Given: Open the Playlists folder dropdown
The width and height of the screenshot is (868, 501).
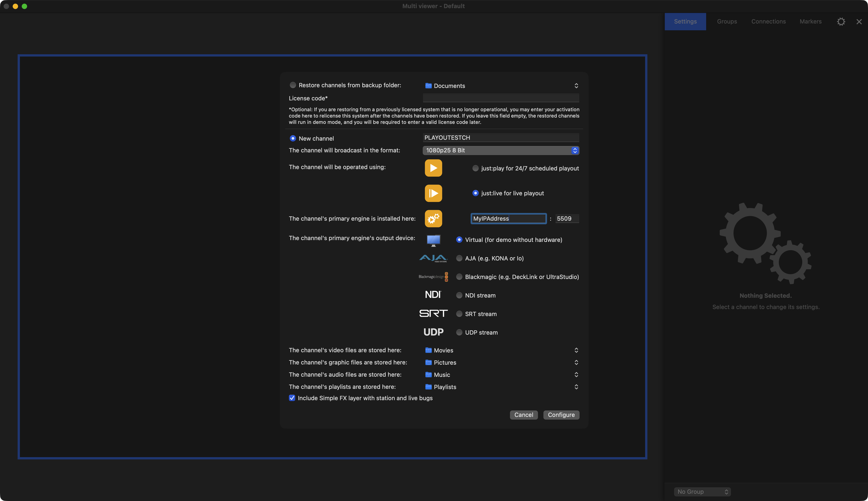Looking at the screenshot, I should tap(501, 387).
